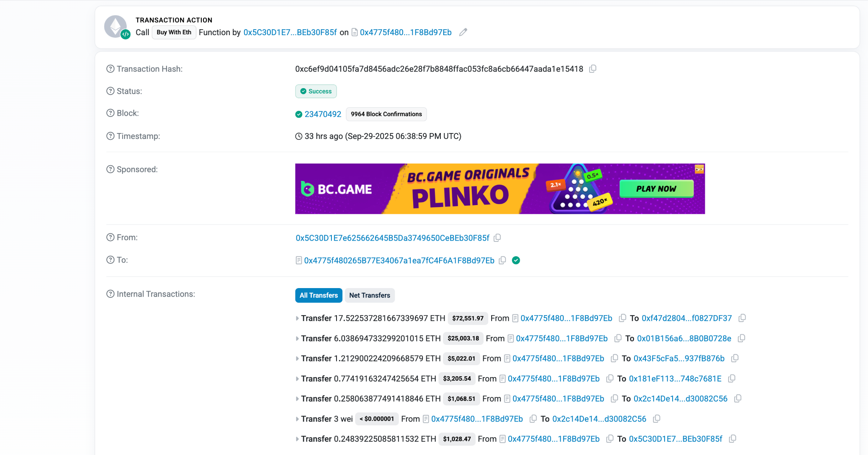Open the full From address link

click(392, 238)
